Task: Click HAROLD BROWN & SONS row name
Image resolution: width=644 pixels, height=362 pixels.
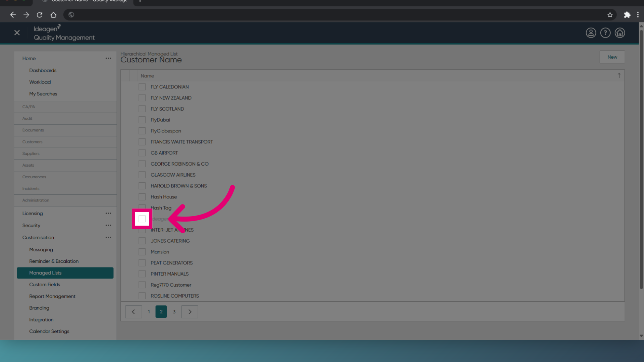Action: pos(178,186)
